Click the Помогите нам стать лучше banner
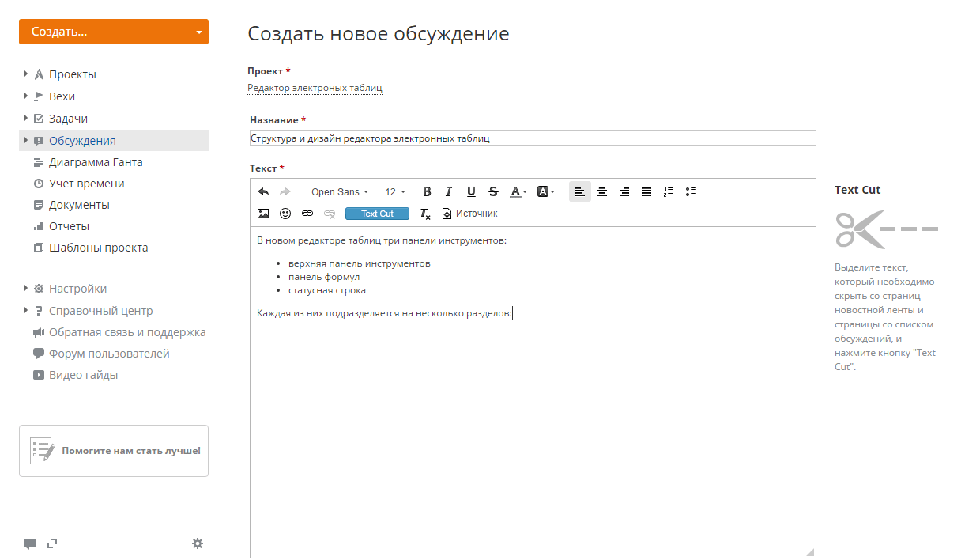Viewport: 980px width, 560px height. pos(114,451)
